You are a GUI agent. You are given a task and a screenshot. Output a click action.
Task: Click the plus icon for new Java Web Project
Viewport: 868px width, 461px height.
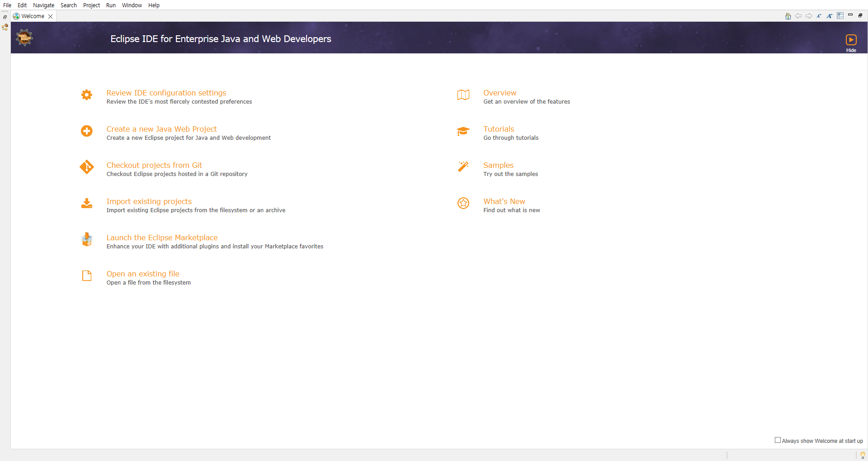87,131
